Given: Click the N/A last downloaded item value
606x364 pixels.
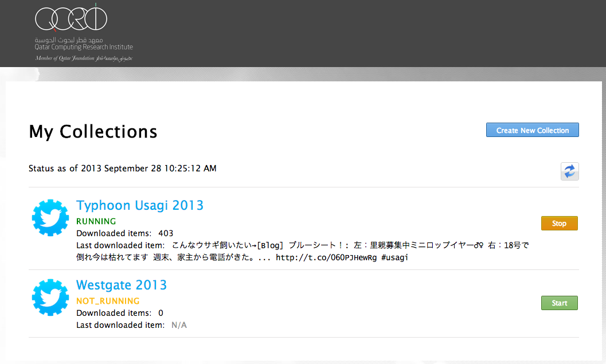Looking at the screenshot, I should tap(179, 325).
